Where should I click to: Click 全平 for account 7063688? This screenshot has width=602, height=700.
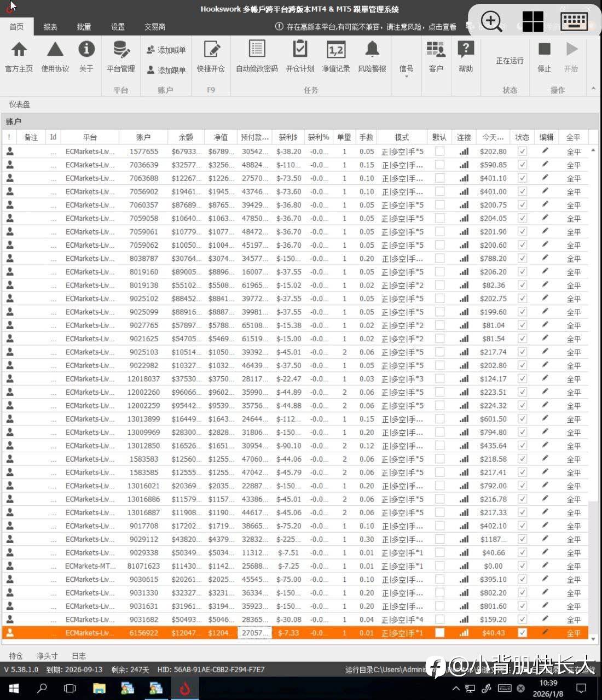pyautogui.click(x=574, y=178)
